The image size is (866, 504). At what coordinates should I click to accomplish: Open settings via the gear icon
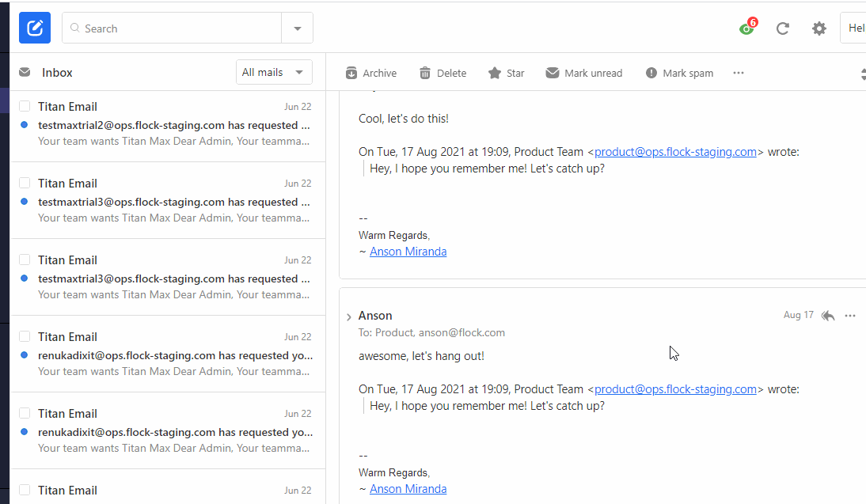pyautogui.click(x=819, y=28)
